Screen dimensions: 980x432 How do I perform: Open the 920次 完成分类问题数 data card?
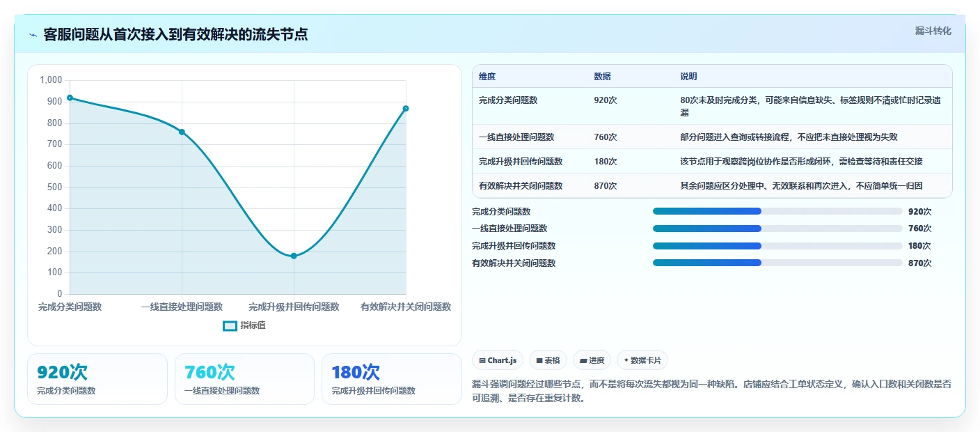point(97,379)
